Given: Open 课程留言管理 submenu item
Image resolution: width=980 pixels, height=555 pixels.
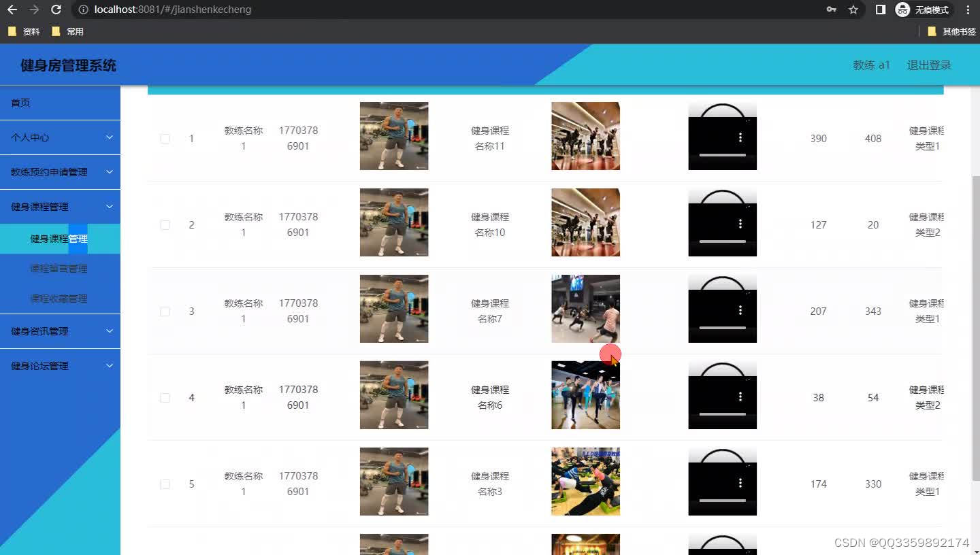Looking at the screenshot, I should point(60,269).
